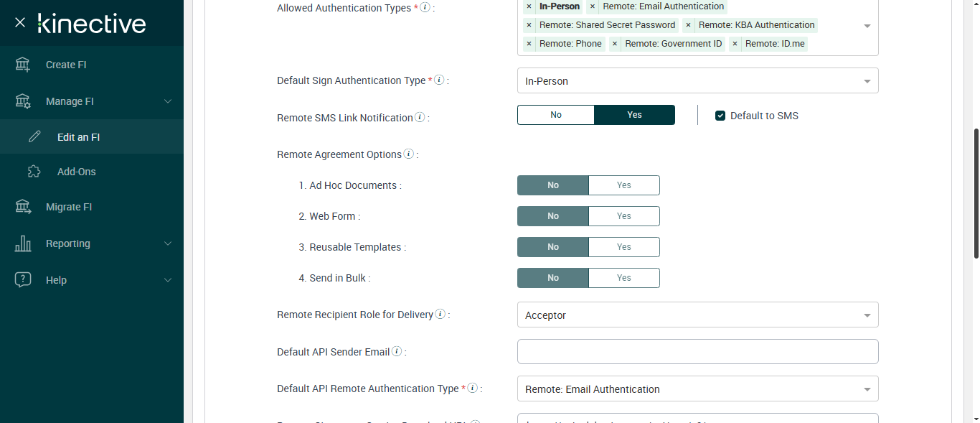980x423 pixels.
Task: Click the Migrate FI sidebar icon
Action: [23, 207]
